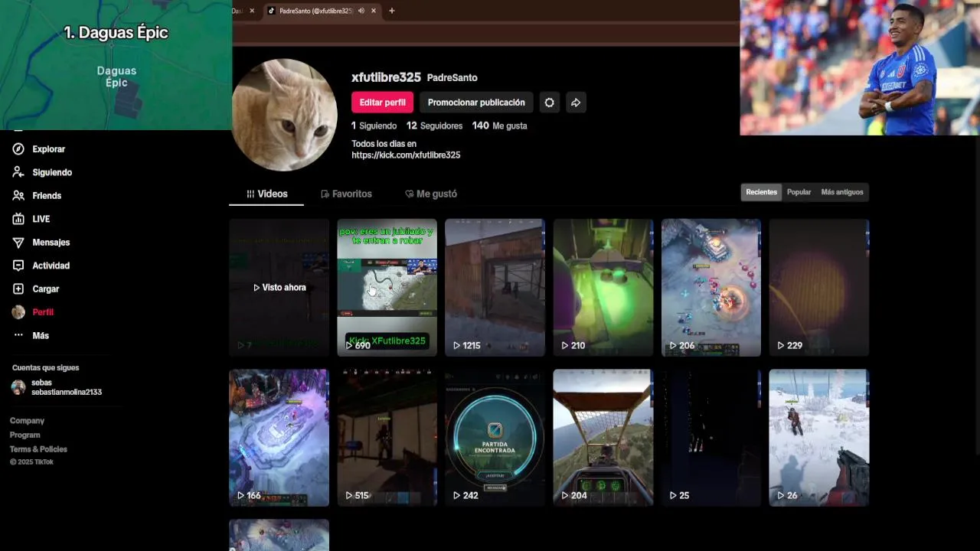980x551 pixels.
Task: Click Promocionar publicación button
Action: coord(476,103)
